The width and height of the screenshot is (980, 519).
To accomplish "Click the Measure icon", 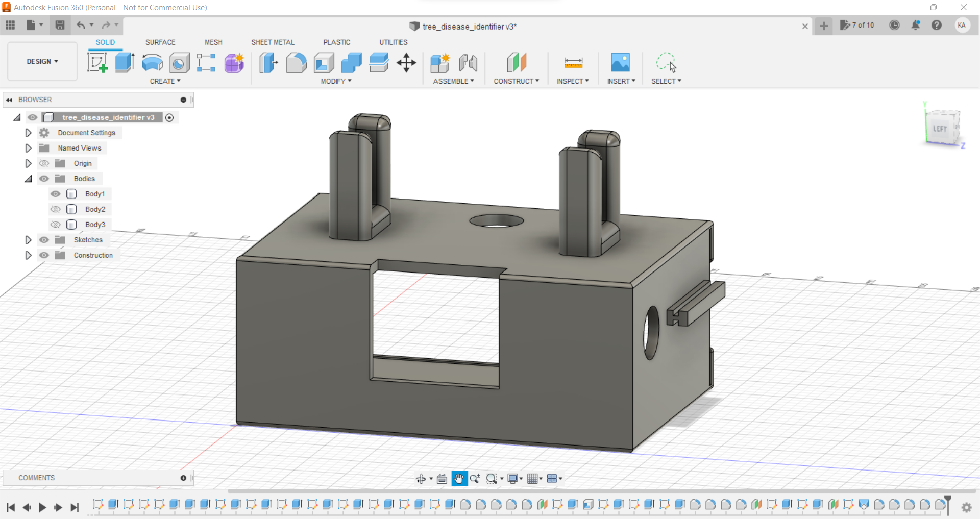I will [x=573, y=63].
